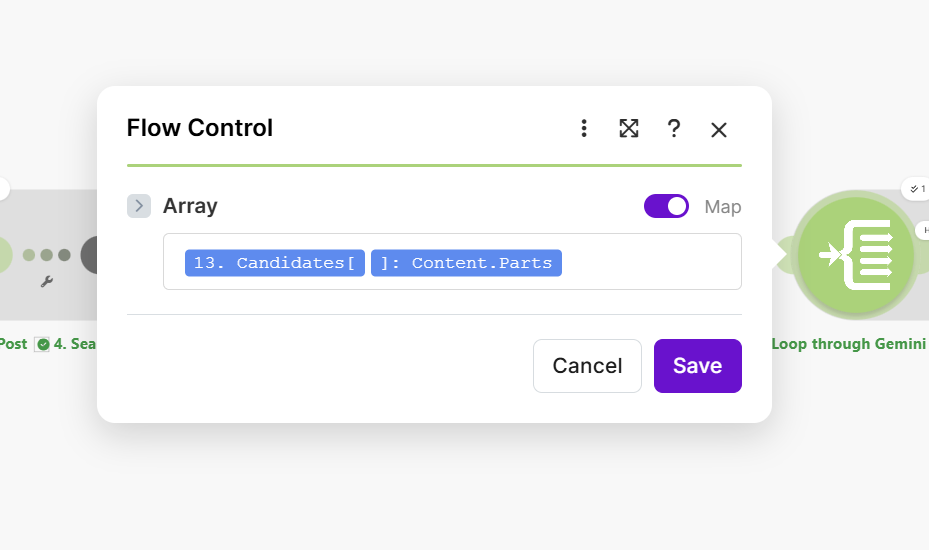Select the ']: Content.Parts' mapping pill
Image resolution: width=929 pixels, height=550 pixels.
(x=466, y=263)
